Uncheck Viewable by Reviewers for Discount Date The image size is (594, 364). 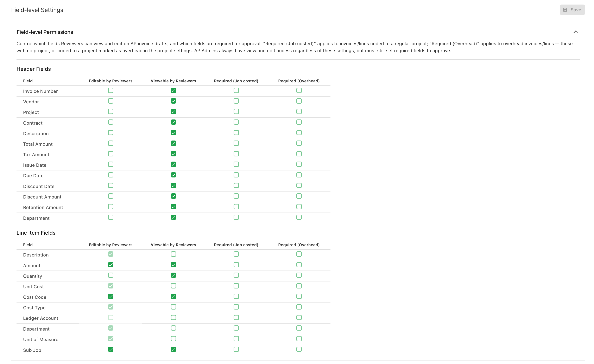point(173,186)
